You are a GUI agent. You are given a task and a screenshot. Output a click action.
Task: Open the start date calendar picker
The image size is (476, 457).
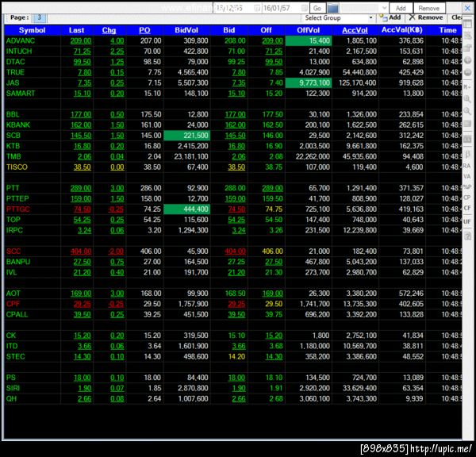(257, 8)
